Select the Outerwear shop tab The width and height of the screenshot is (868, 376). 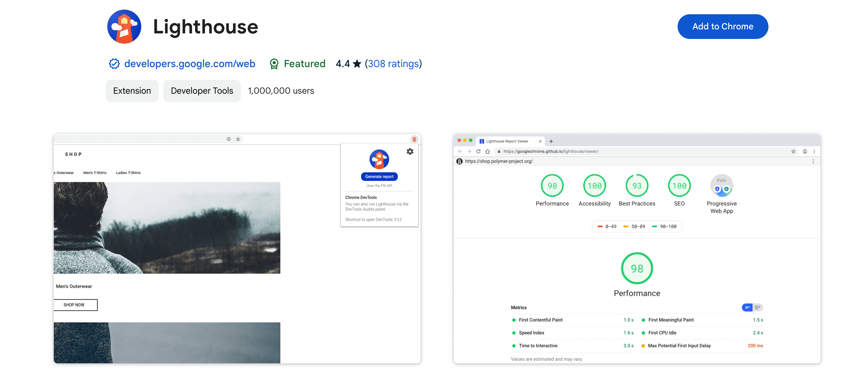click(64, 173)
